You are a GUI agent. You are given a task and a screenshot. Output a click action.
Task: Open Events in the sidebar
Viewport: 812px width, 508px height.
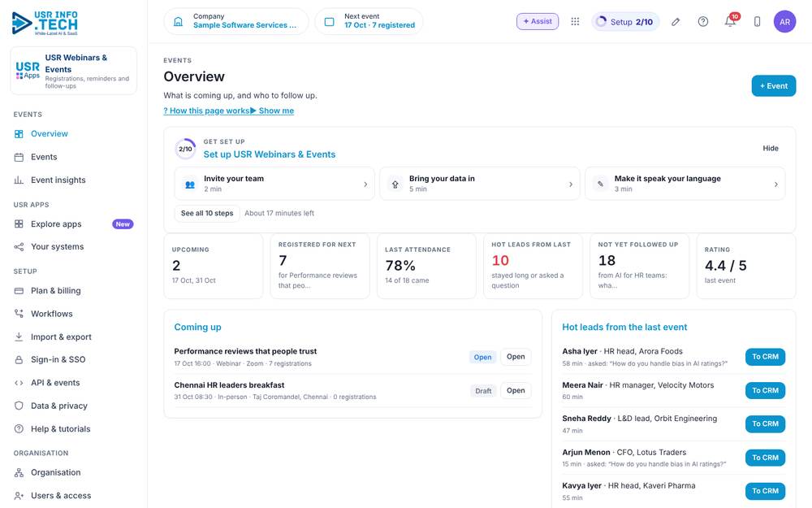(74, 157)
